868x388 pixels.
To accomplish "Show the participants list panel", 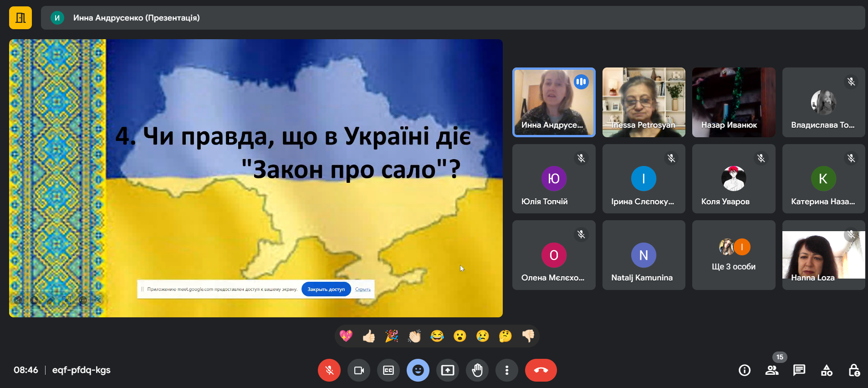I will pyautogui.click(x=772, y=370).
